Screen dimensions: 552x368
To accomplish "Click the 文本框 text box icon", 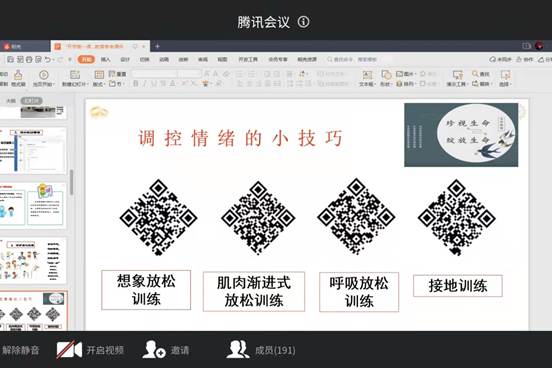I will point(367,75).
